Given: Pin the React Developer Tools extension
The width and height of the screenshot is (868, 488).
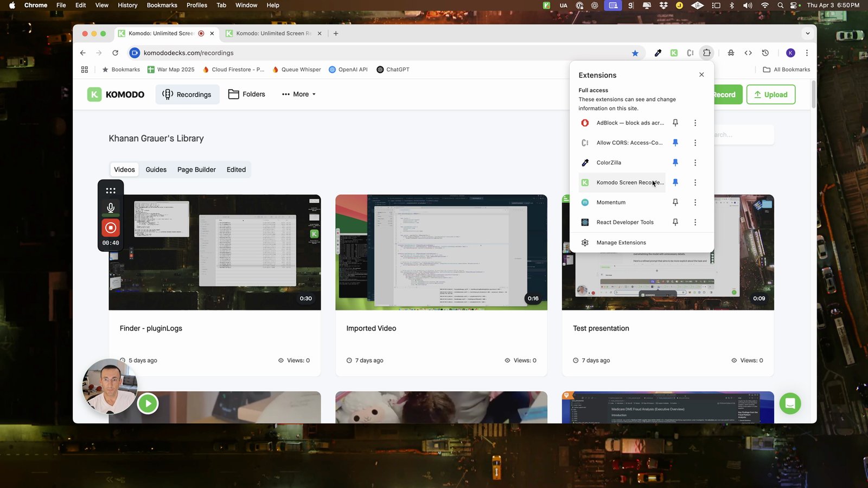Looking at the screenshot, I should tap(675, 222).
